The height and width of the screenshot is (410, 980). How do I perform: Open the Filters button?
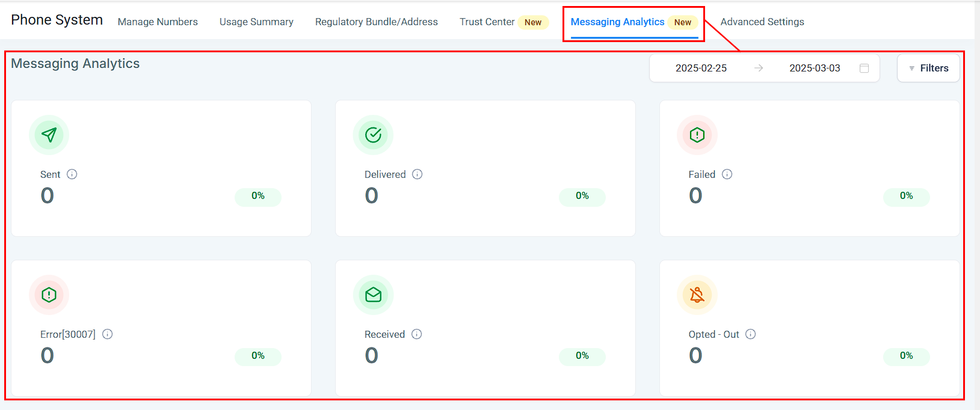(928, 69)
